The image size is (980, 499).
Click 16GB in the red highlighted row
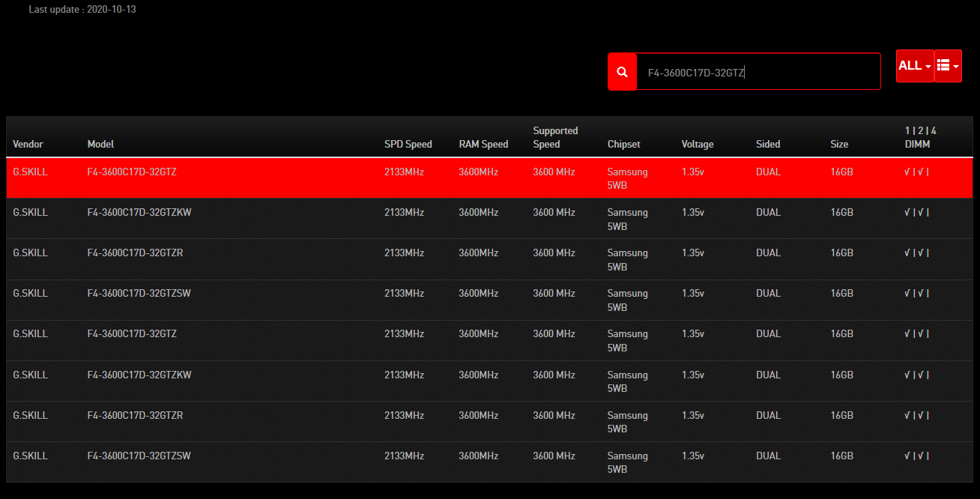pos(841,172)
